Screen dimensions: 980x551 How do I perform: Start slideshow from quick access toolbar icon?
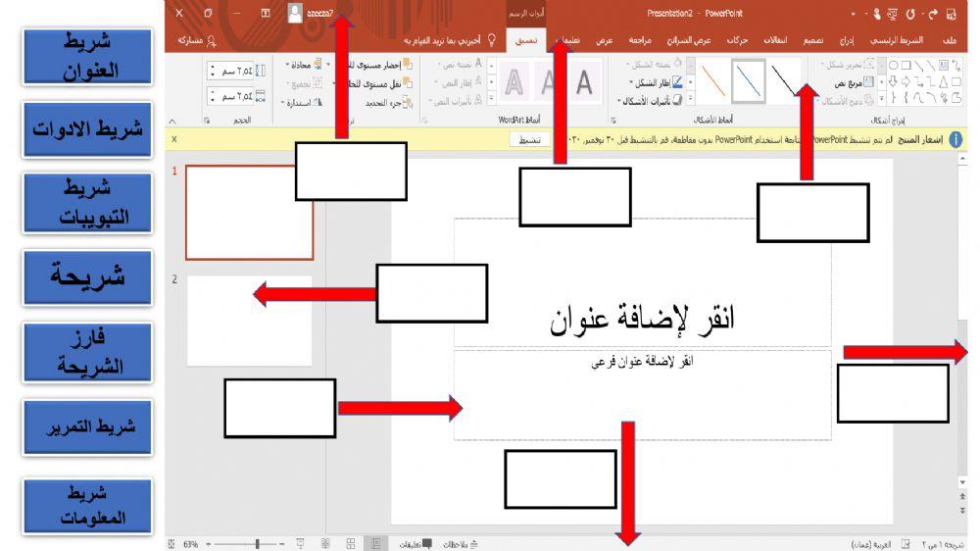tap(892, 13)
